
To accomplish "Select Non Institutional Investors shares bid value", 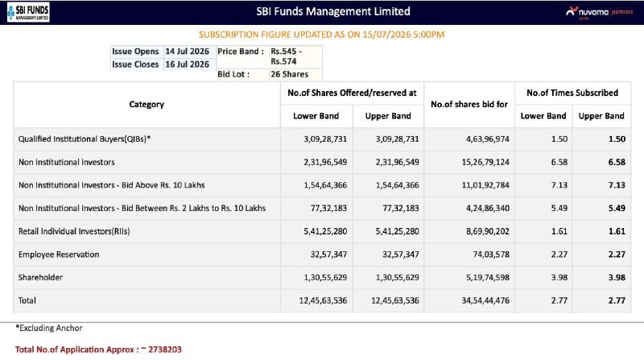I will click(485, 163).
